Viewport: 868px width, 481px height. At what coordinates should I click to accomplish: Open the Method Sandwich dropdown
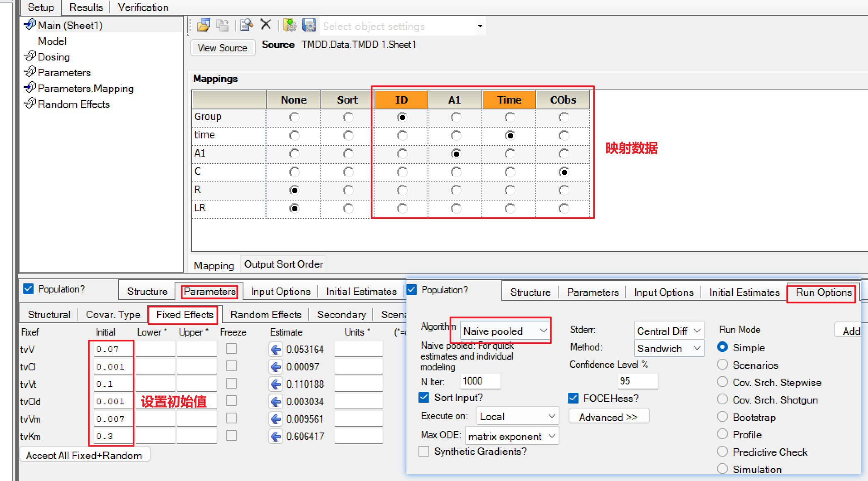697,348
